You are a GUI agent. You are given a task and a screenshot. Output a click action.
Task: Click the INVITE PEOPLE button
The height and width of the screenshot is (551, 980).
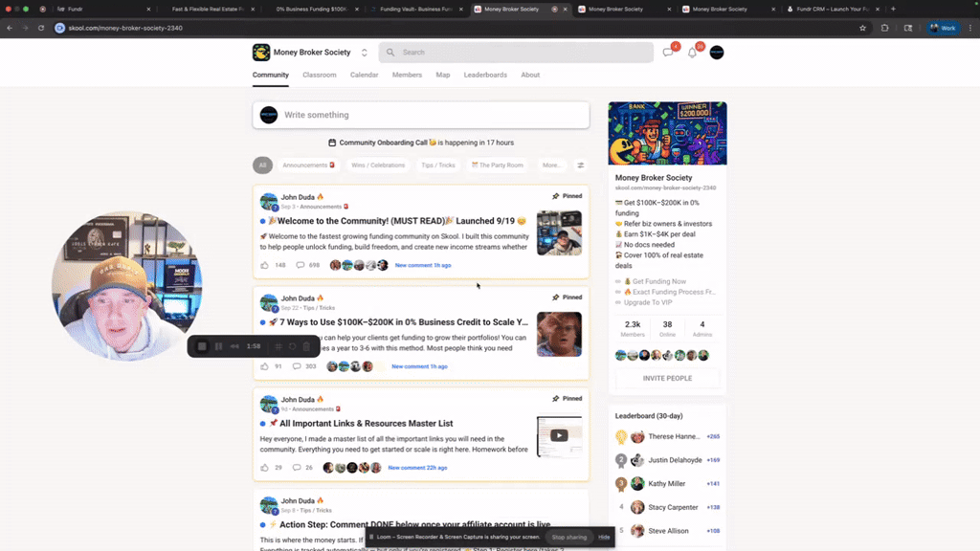pyautogui.click(x=667, y=378)
